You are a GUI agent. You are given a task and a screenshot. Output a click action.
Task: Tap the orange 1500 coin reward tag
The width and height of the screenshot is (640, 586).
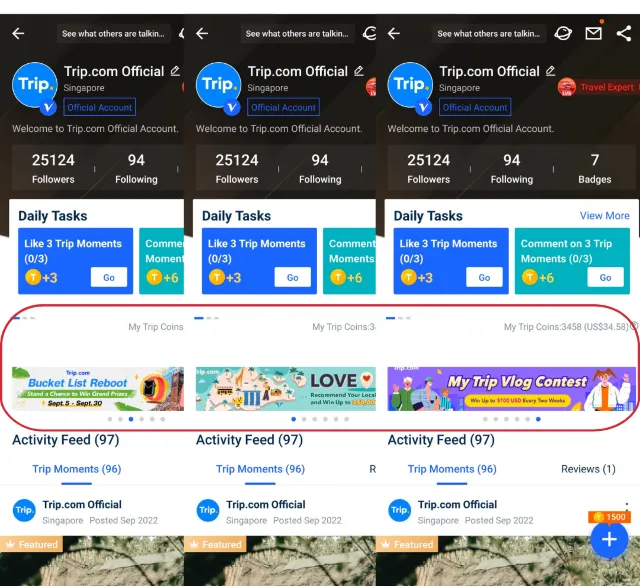coord(608,517)
